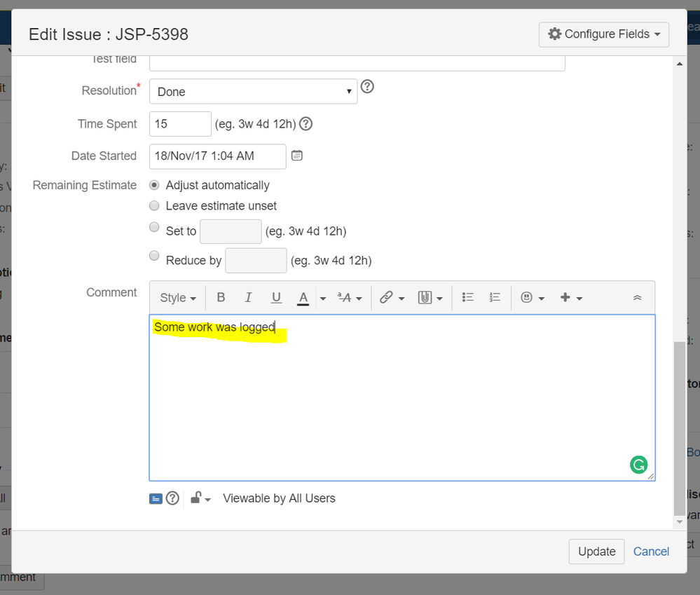Click the comment formatting help icon

(172, 498)
